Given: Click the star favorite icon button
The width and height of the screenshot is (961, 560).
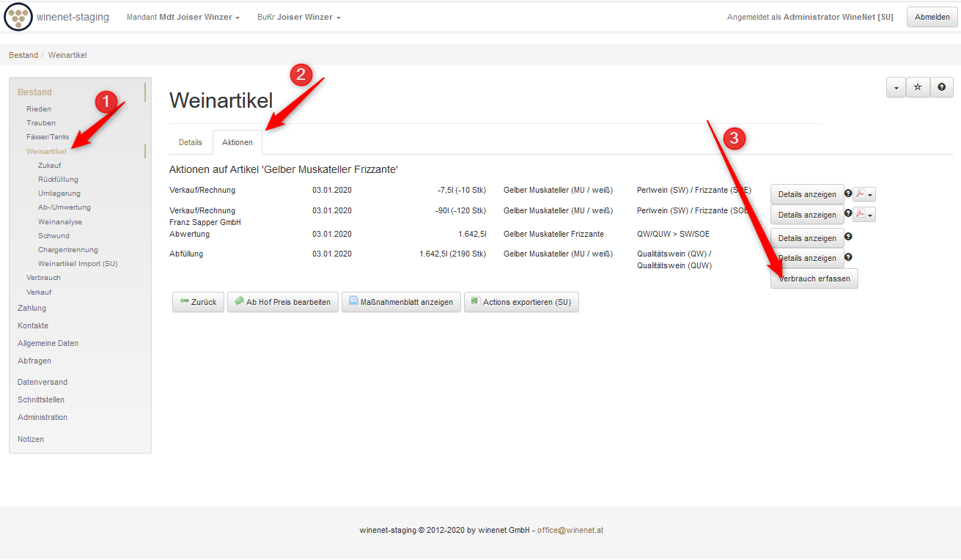Looking at the screenshot, I should point(918,87).
